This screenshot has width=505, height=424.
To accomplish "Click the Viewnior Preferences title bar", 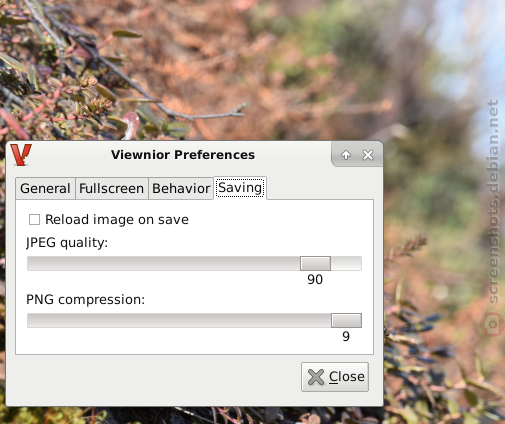I will tap(183, 155).
